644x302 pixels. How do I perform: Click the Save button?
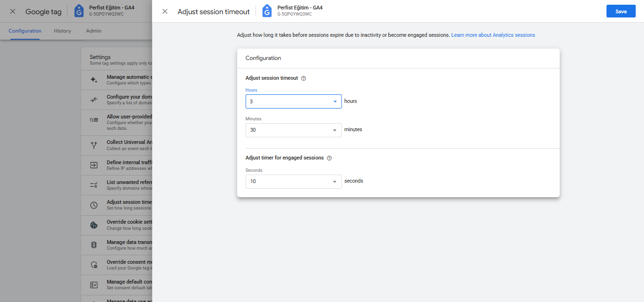pos(621,11)
